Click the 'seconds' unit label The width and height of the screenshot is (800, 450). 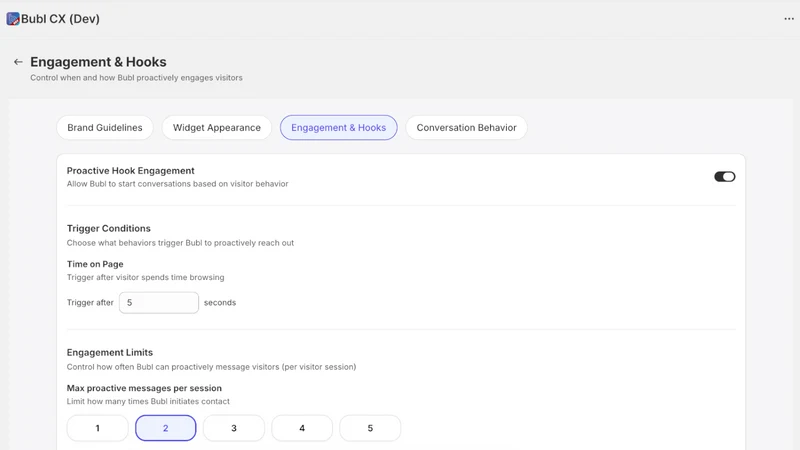220,303
